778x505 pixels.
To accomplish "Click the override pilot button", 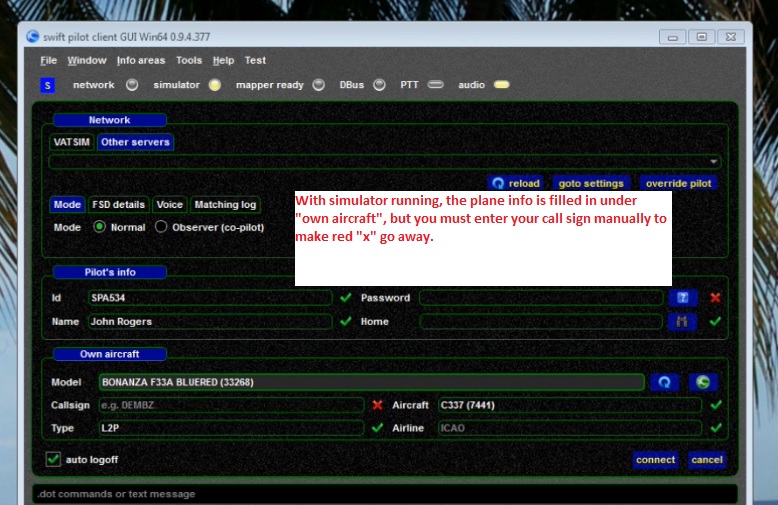I will (x=678, y=183).
